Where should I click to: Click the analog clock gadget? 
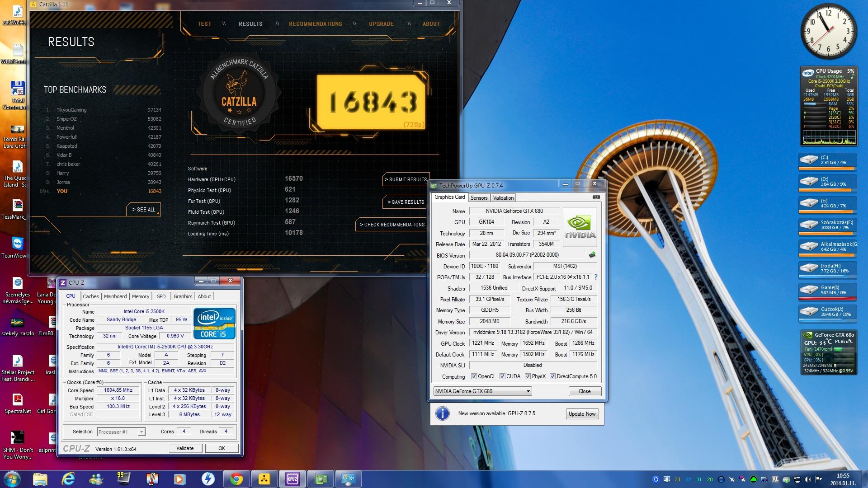[828, 32]
